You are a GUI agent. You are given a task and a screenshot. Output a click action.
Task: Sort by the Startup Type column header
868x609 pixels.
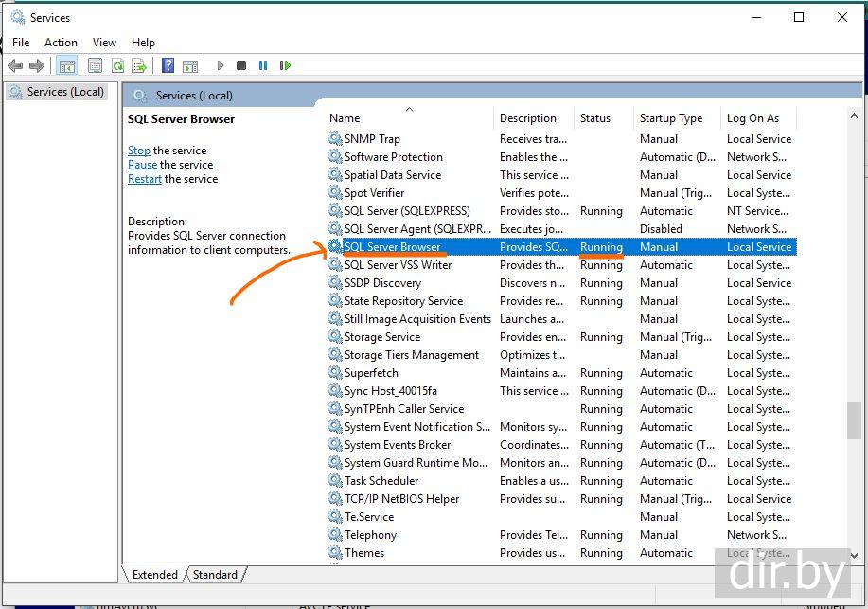pyautogui.click(x=670, y=118)
